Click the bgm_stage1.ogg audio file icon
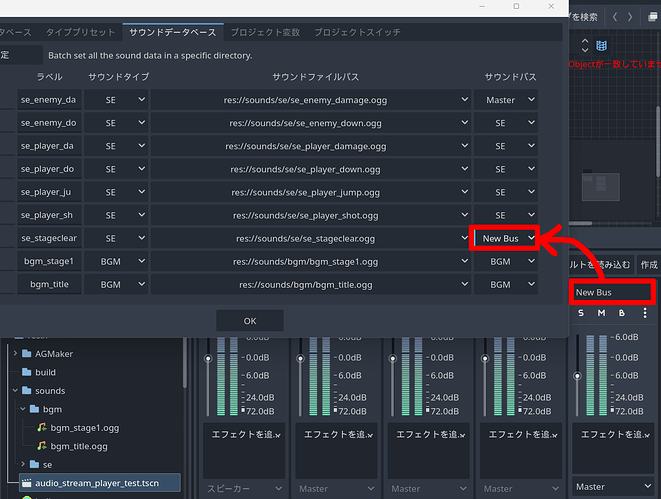661x499 pixels. click(42, 428)
